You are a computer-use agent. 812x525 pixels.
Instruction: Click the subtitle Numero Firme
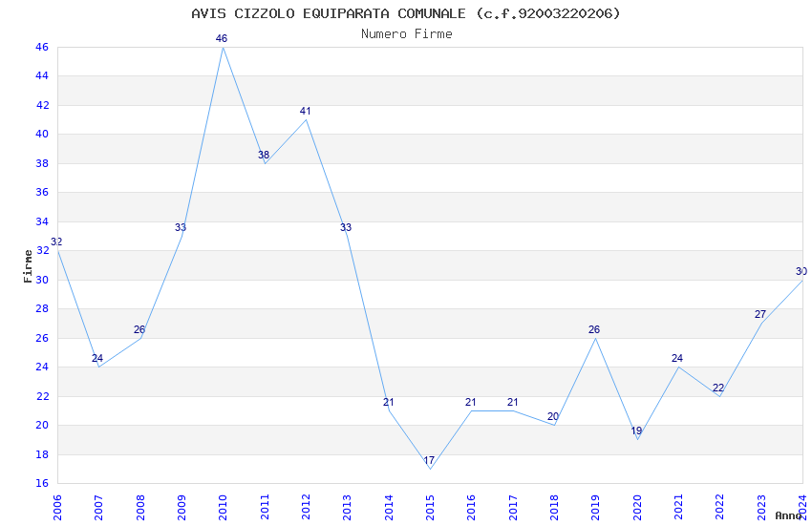click(x=407, y=34)
